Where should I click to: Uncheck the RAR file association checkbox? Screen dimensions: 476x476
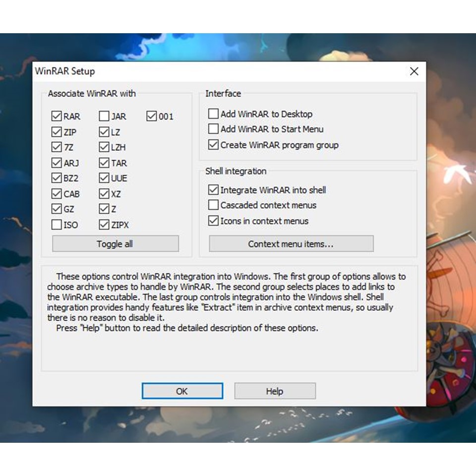click(57, 117)
